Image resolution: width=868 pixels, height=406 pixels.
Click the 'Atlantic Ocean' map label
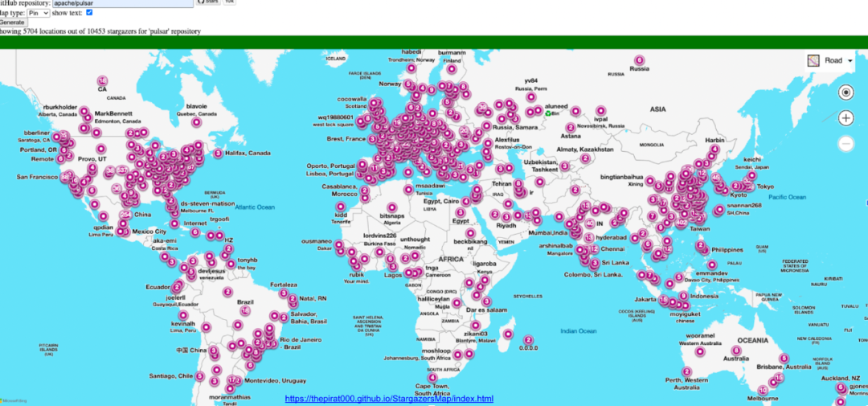[255, 207]
